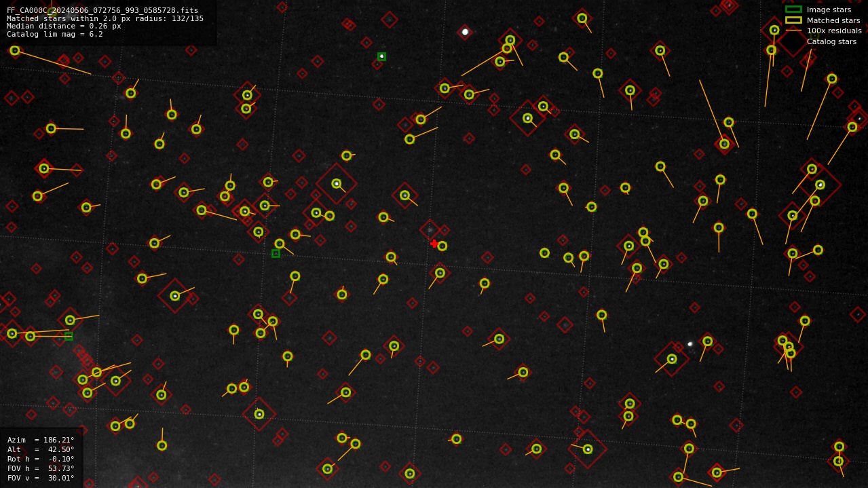Click the 'Catalog stars' legend label

[831, 41]
